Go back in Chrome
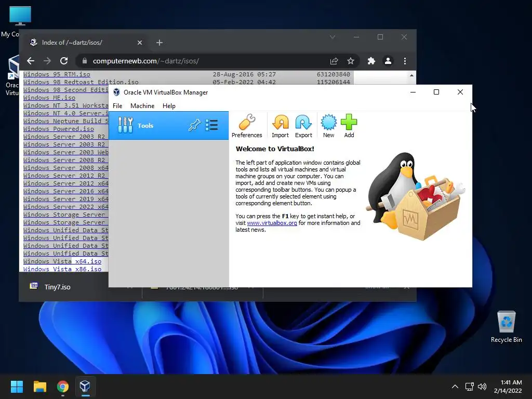 click(x=31, y=61)
